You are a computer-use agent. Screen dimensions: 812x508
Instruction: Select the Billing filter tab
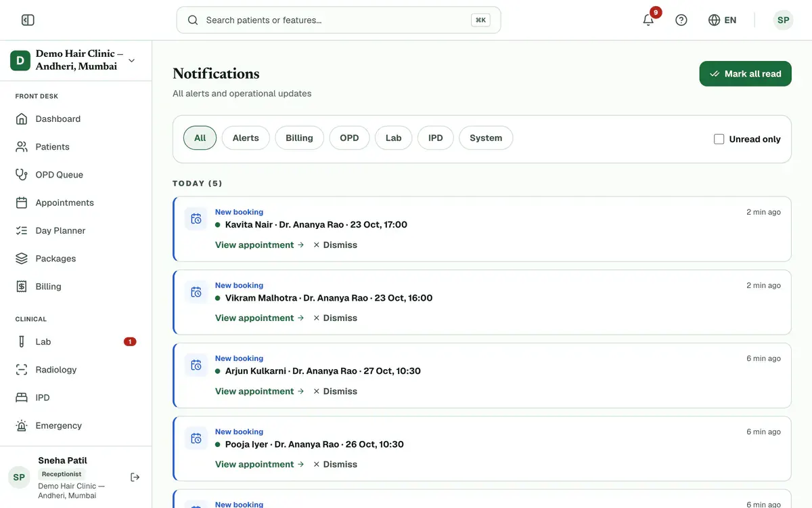pos(299,137)
